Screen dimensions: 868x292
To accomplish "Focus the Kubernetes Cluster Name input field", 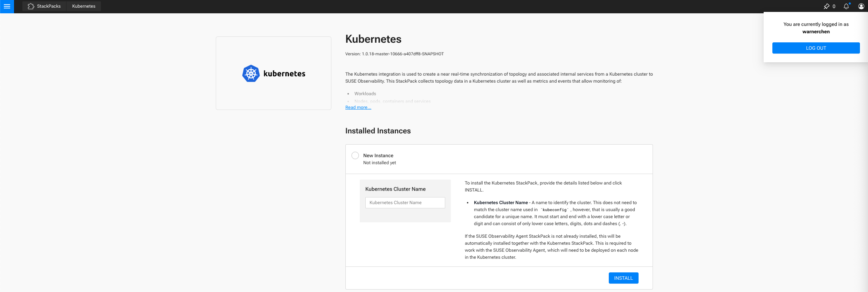I will (405, 203).
